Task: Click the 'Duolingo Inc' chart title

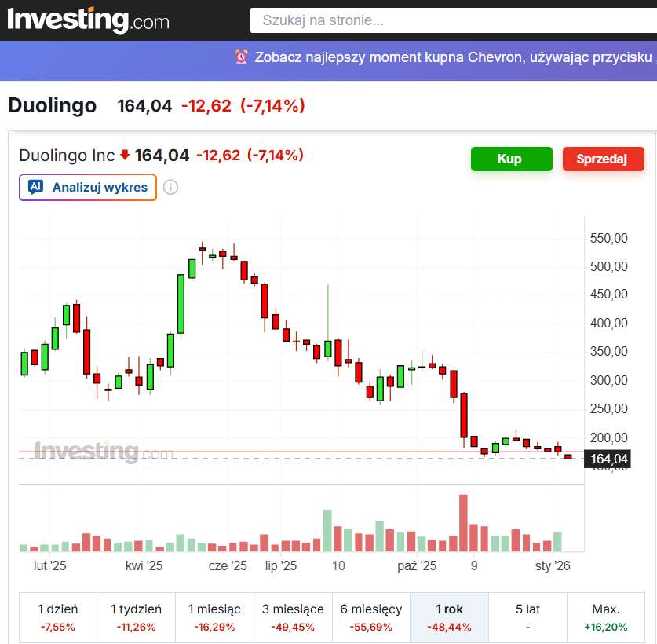Action: click(67, 156)
